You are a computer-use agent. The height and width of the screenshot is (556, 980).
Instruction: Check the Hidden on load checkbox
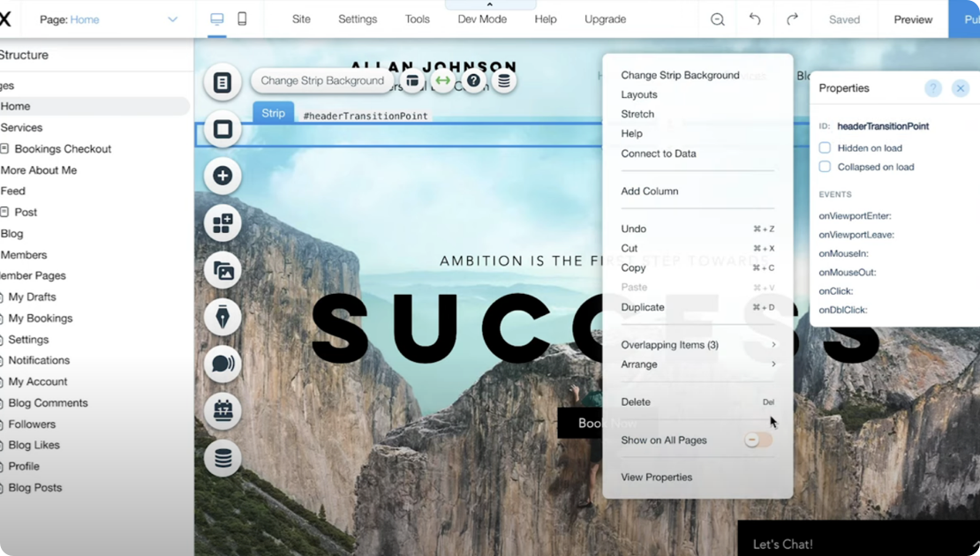825,147
